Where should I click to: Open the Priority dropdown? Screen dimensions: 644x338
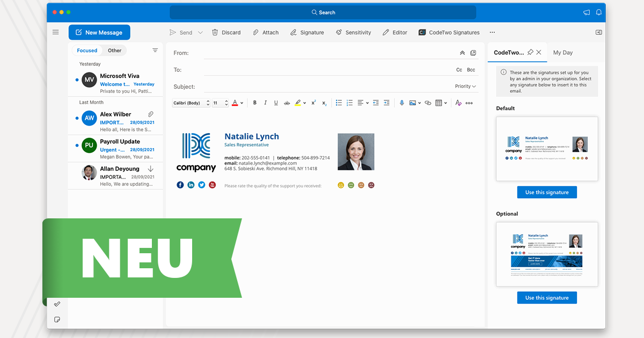pyautogui.click(x=465, y=86)
